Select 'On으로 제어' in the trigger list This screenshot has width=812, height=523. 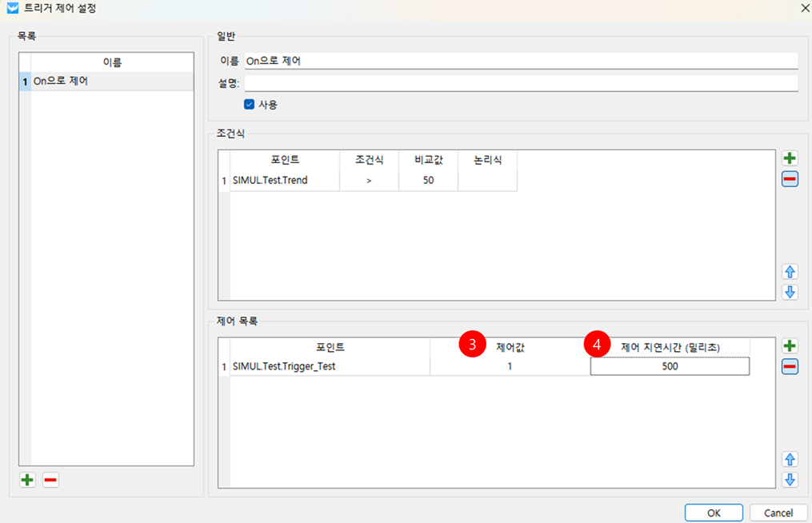(x=110, y=82)
